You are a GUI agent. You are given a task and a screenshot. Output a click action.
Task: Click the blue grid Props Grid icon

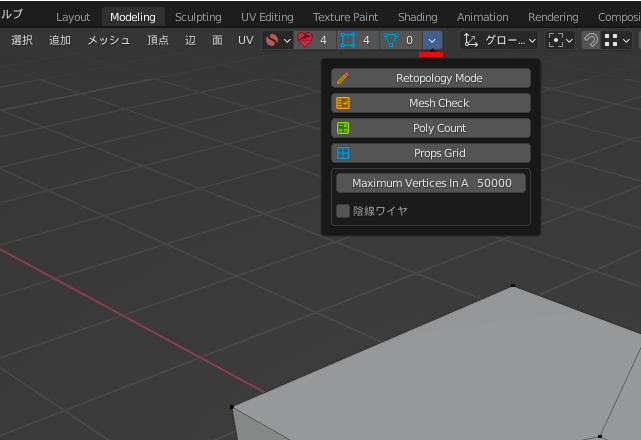click(x=343, y=153)
